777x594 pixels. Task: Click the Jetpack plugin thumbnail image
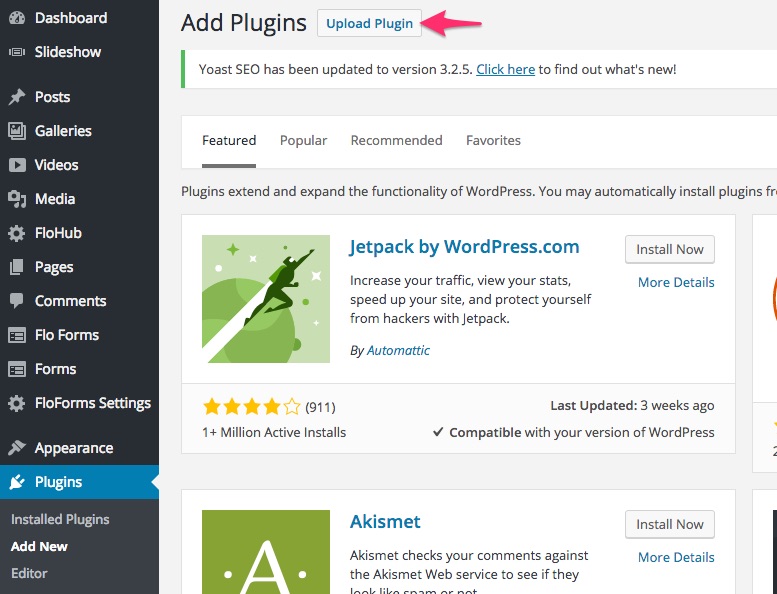266,299
